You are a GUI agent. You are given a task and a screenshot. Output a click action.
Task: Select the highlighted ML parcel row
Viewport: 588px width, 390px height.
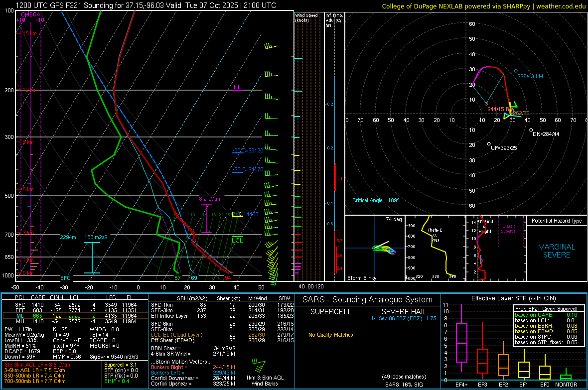(x=75, y=316)
